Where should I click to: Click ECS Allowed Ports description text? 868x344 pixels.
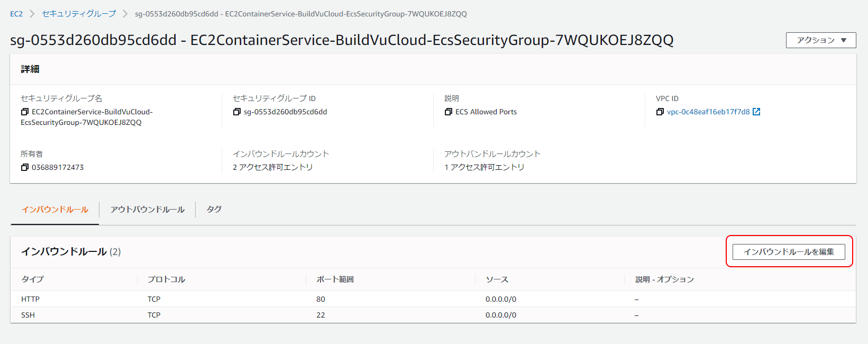486,112
